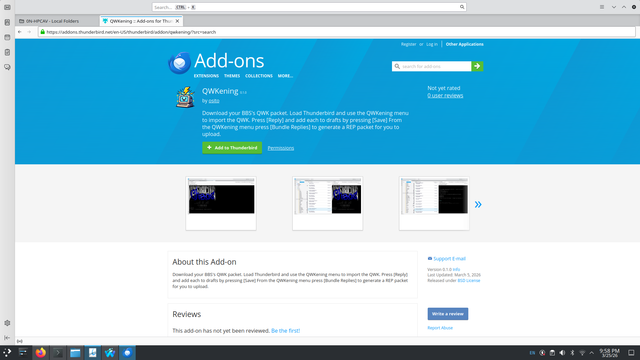Close the QWKening Add-ons tab

177,21
